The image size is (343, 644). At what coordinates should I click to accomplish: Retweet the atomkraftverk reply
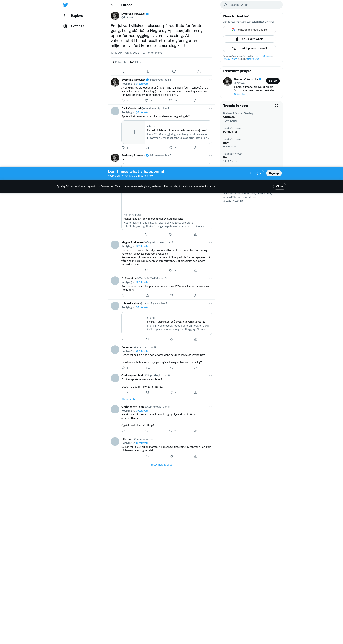(x=147, y=431)
